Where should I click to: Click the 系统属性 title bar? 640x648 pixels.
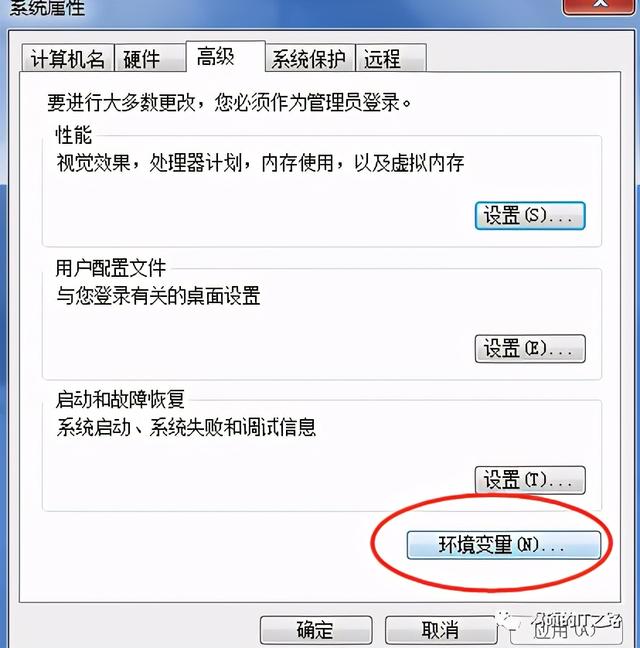coord(281,8)
